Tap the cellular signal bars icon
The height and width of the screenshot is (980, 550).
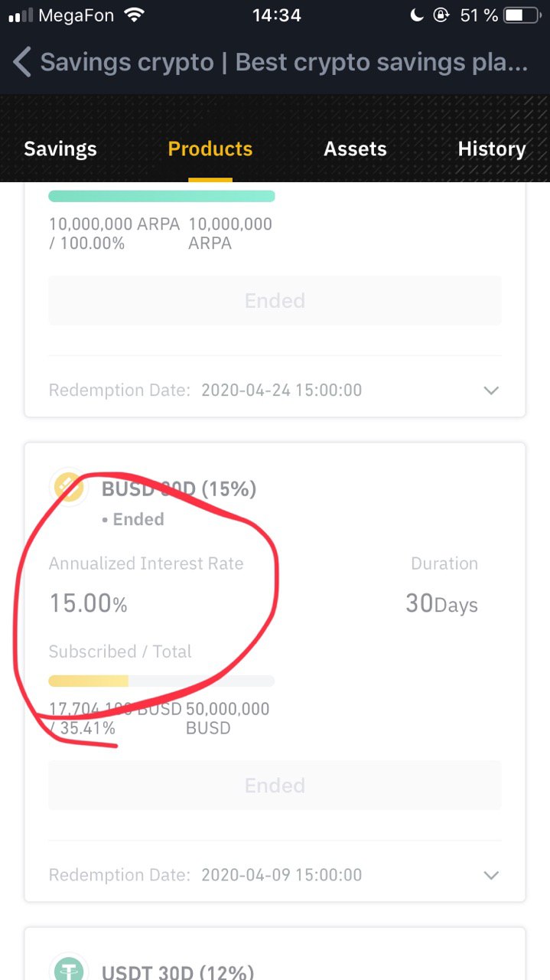point(20,15)
